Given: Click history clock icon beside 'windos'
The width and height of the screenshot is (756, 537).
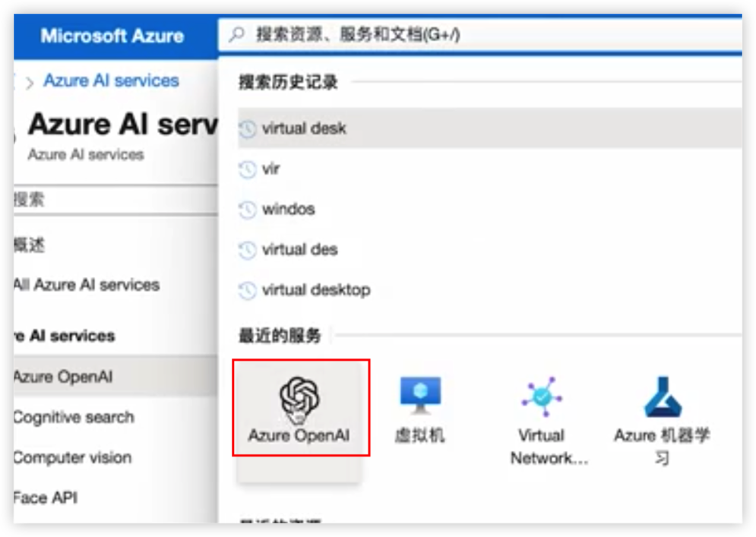Looking at the screenshot, I should pyautogui.click(x=248, y=210).
